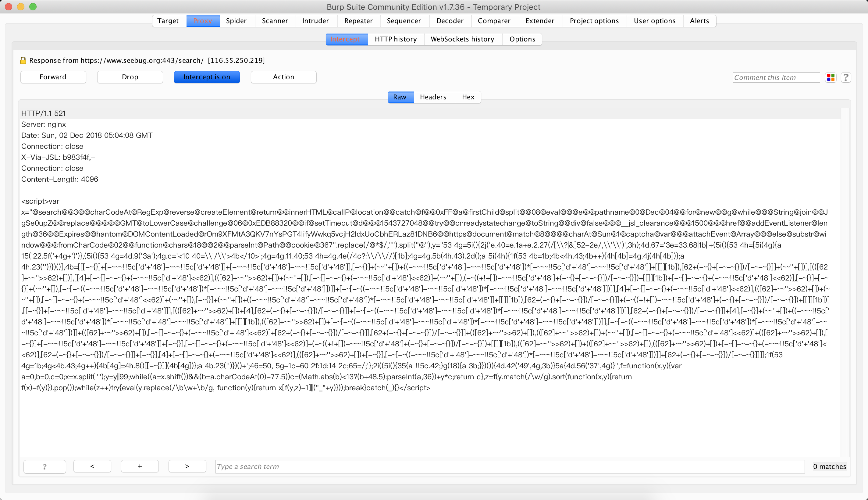Open the help question mark icon
Viewport: 868px width, 500px height.
(x=846, y=78)
